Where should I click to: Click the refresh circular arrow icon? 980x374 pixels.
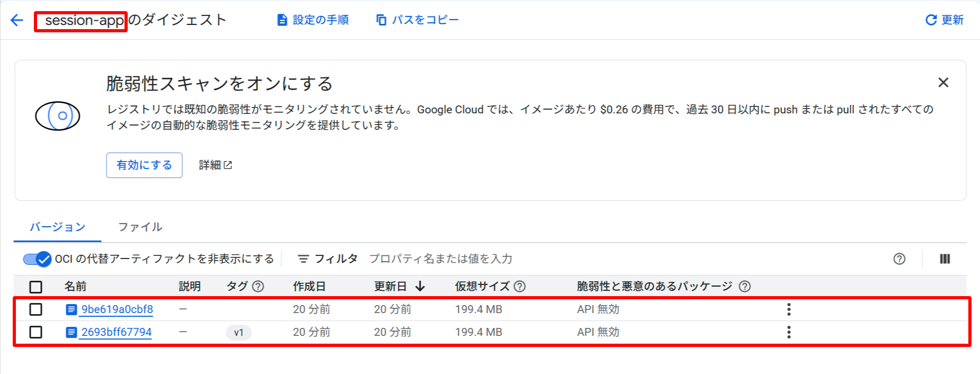[x=931, y=20]
